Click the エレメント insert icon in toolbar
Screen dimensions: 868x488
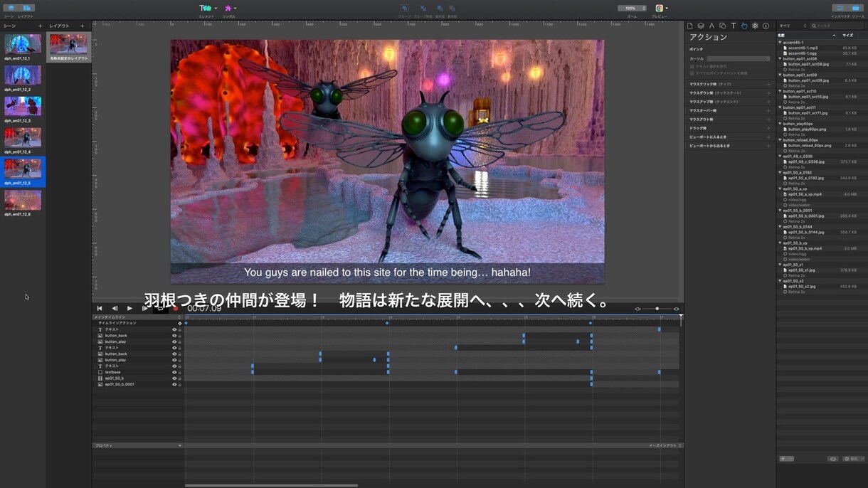[206, 9]
